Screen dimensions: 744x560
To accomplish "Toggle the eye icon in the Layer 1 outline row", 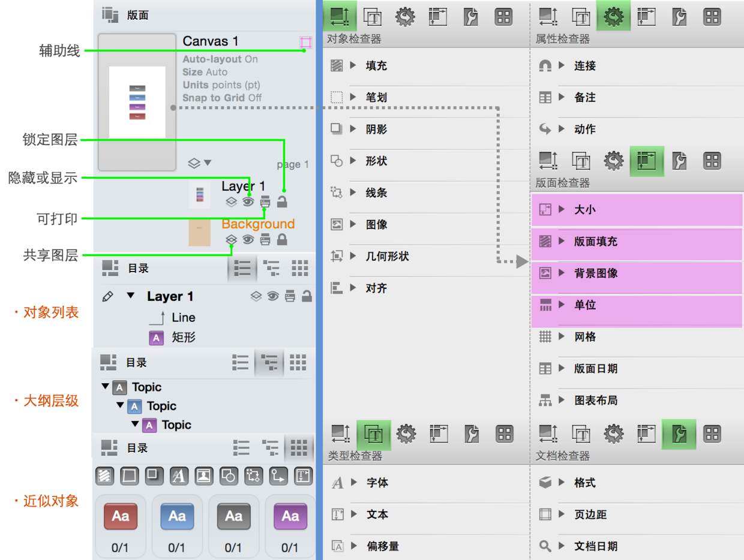I will pos(273,296).
